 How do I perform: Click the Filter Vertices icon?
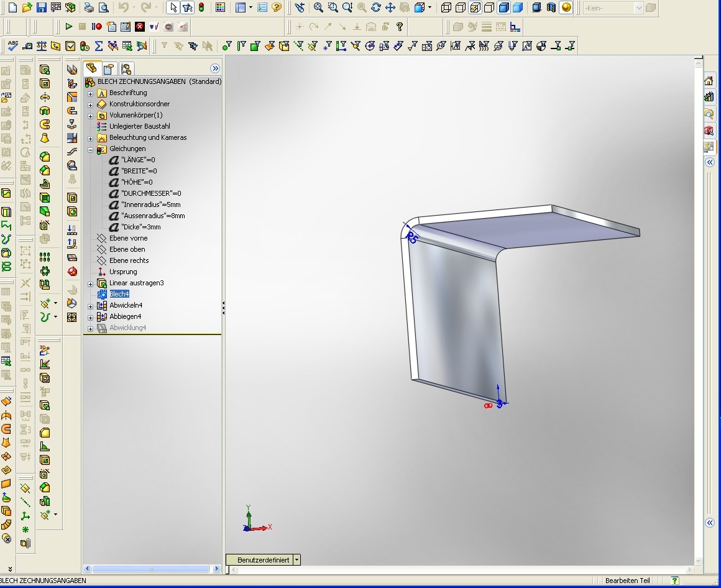[227, 46]
